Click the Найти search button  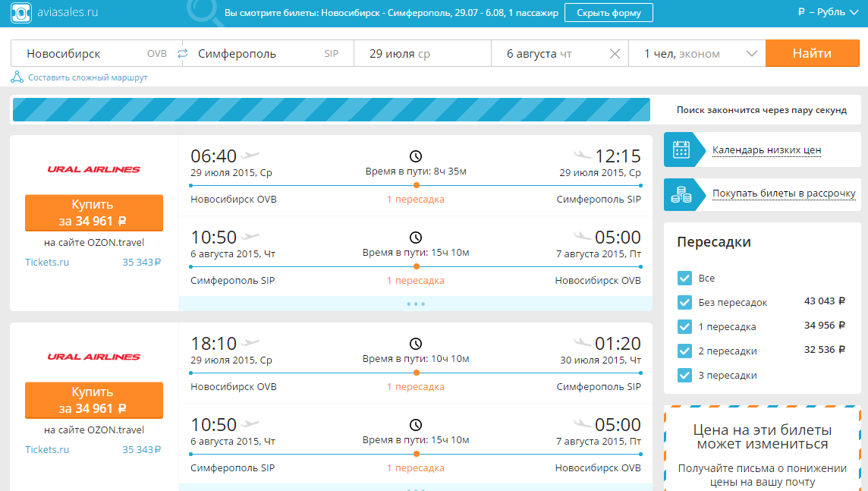[812, 53]
